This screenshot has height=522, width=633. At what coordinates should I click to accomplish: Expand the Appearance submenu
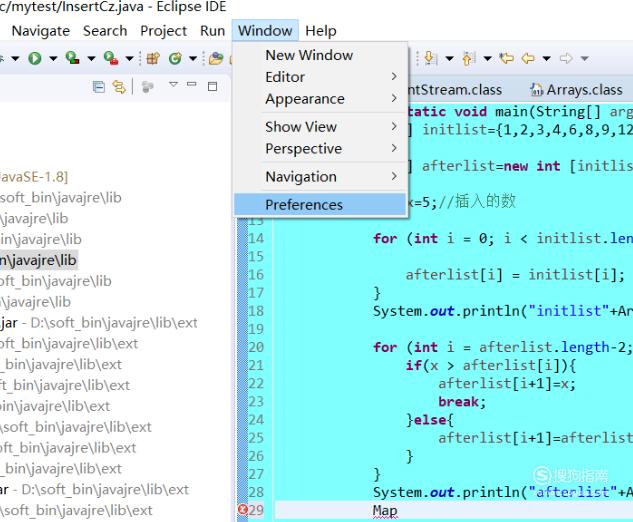(320, 99)
